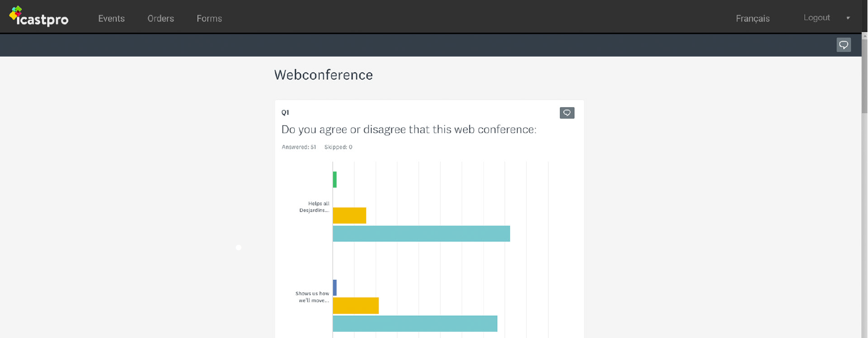Open comments from the dark toolbar icon

tap(843, 45)
